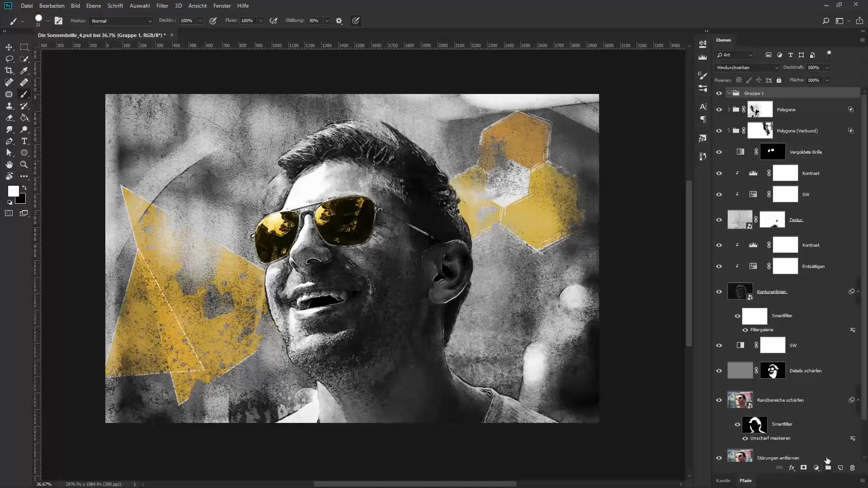Hide the Textur layer
The width and height of the screenshot is (868, 488).
coord(719,220)
